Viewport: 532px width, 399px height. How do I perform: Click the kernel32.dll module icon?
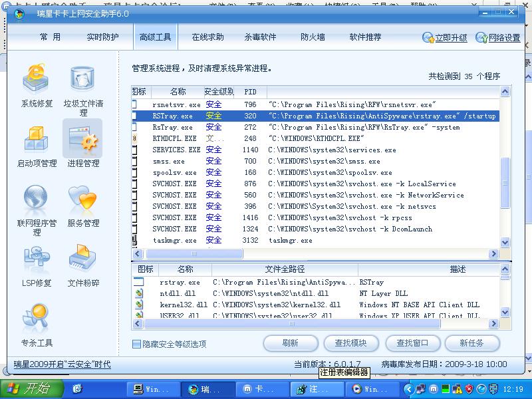click(139, 305)
